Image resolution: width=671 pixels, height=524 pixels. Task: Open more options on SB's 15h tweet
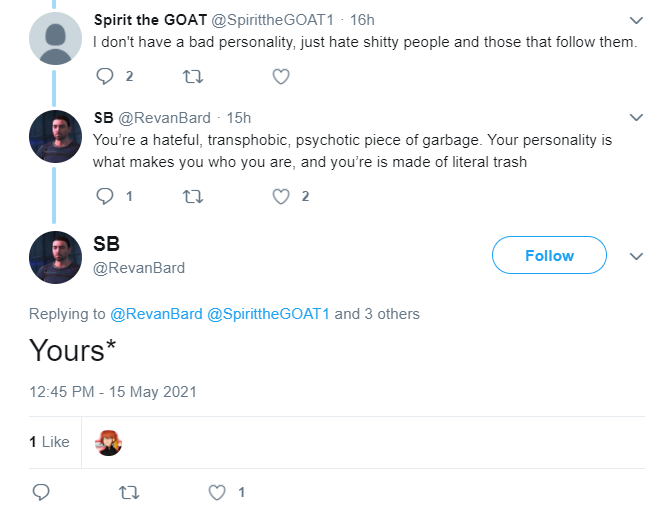point(636,117)
